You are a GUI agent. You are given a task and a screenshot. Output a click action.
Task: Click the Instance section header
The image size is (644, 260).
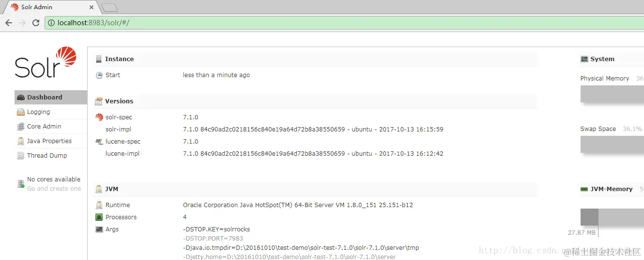[315, 59]
